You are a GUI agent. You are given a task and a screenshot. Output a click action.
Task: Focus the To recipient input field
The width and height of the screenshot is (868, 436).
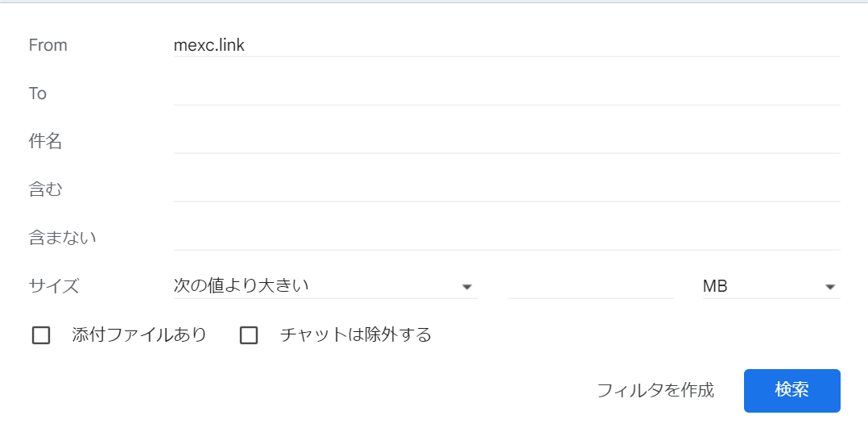(506, 93)
